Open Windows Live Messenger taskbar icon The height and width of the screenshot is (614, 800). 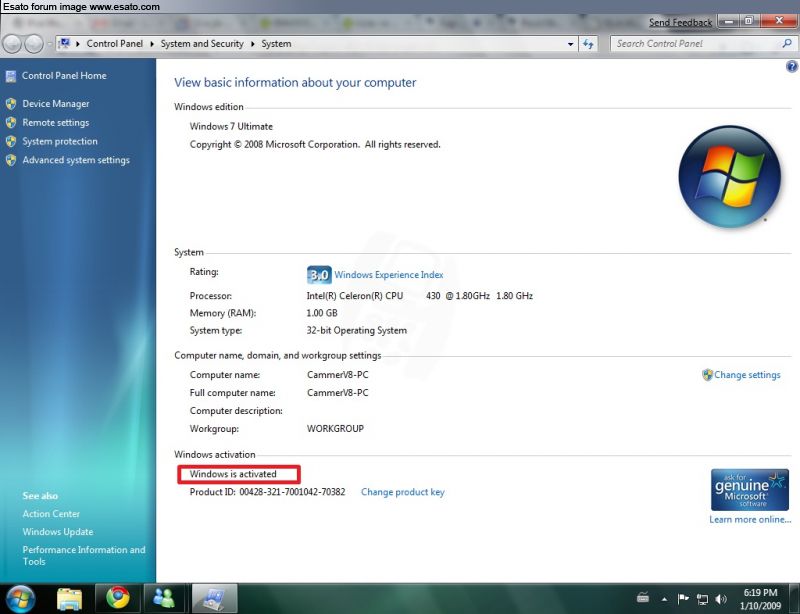coord(164,598)
